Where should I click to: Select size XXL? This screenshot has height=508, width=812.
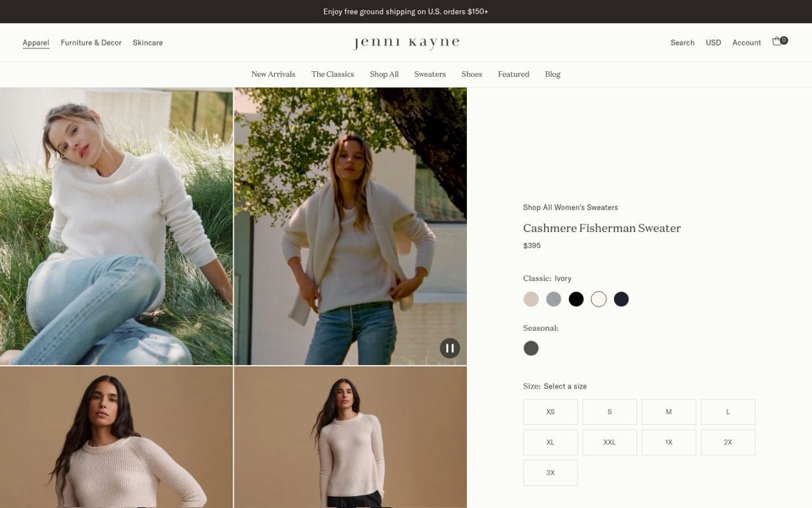[610, 442]
